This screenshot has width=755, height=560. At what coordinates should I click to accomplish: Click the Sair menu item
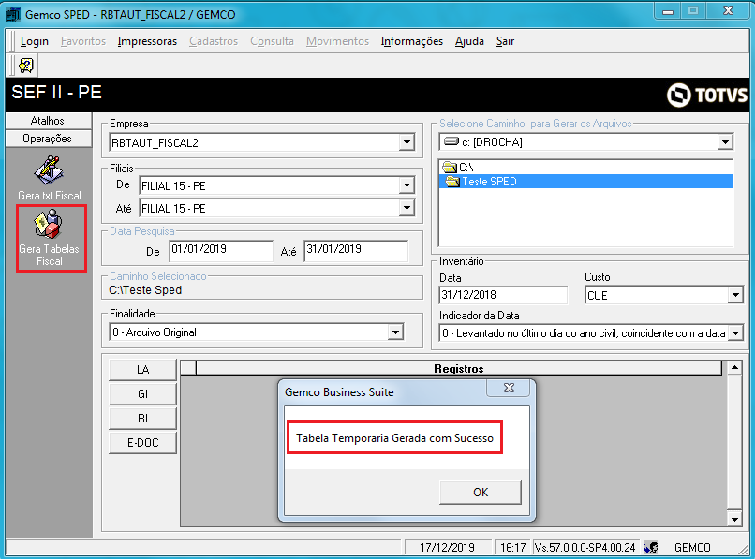[x=505, y=41]
